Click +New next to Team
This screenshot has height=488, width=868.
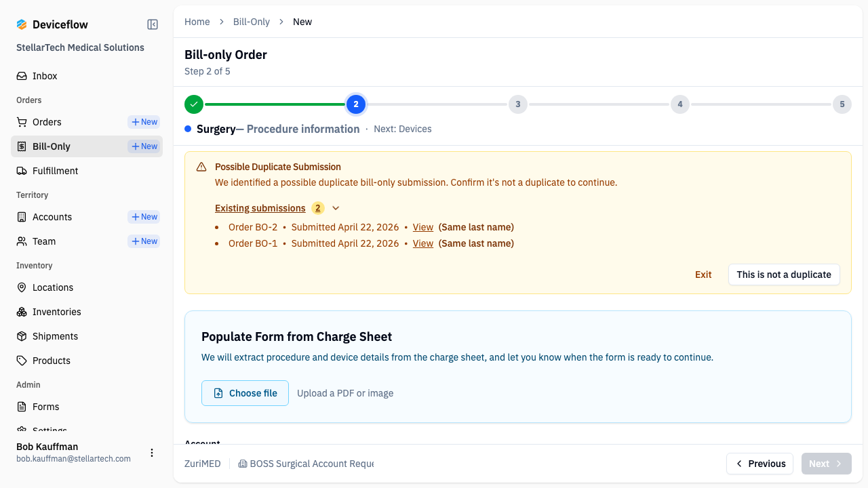pyautogui.click(x=144, y=241)
